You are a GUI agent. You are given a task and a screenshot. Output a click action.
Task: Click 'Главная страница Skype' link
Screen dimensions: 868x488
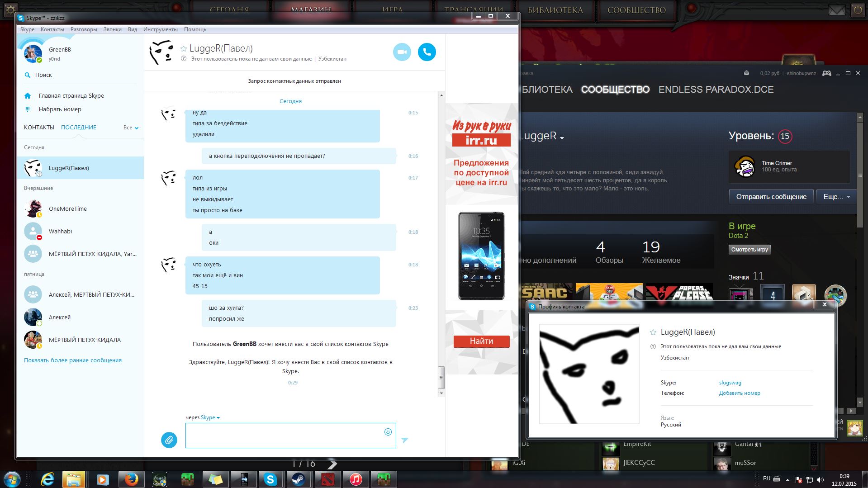click(71, 96)
